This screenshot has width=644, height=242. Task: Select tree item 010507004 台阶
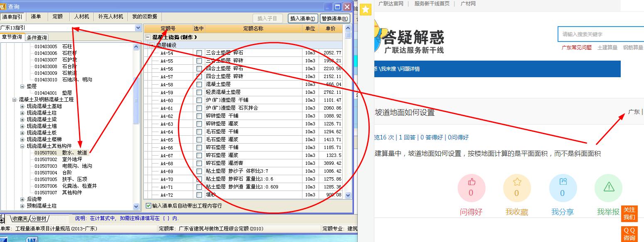pyautogui.click(x=53, y=173)
